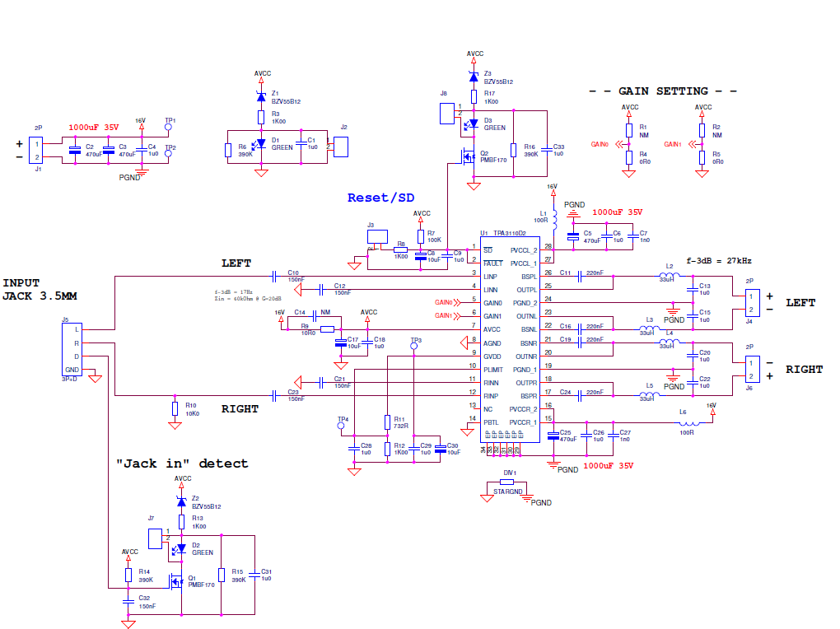840x629 pixels.
Task: Select the R1 NM resistor symbol
Action: (x=629, y=131)
